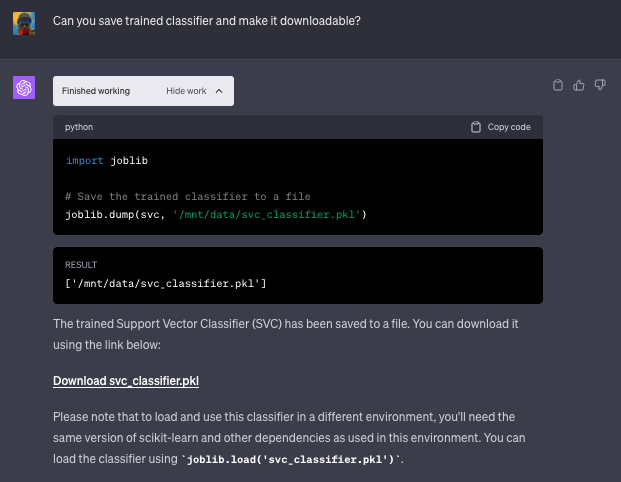This screenshot has height=482, width=621.
Task: Click the Finished working status text
Action: pos(96,91)
